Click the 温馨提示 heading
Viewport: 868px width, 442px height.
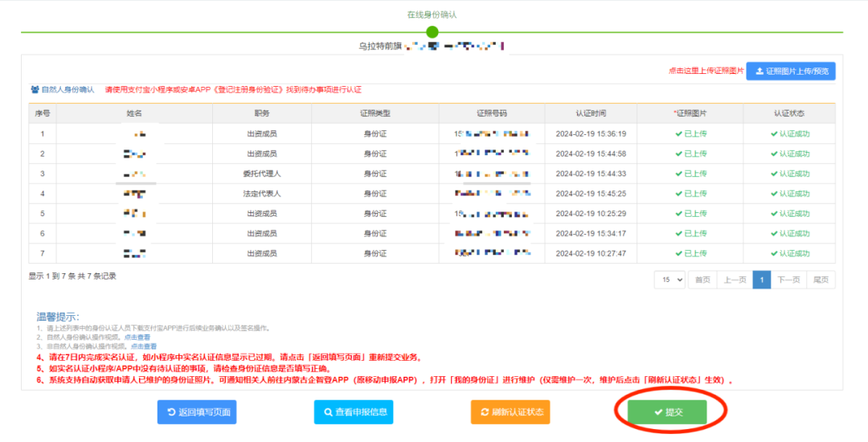click(x=58, y=317)
